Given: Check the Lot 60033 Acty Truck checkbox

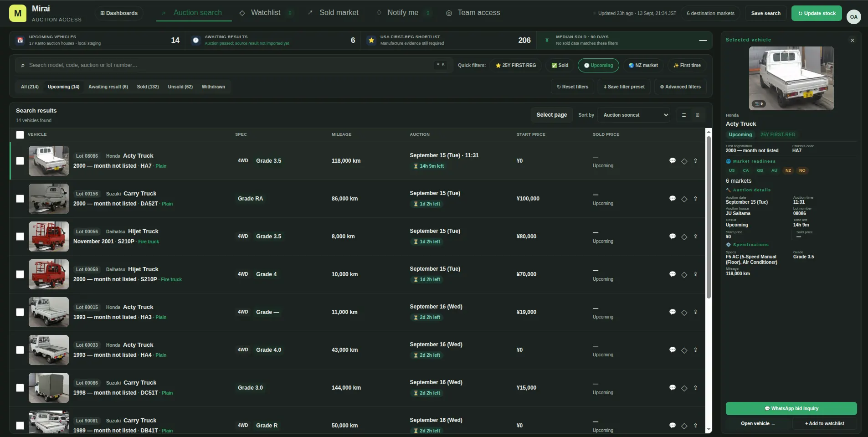Looking at the screenshot, I should (20, 350).
